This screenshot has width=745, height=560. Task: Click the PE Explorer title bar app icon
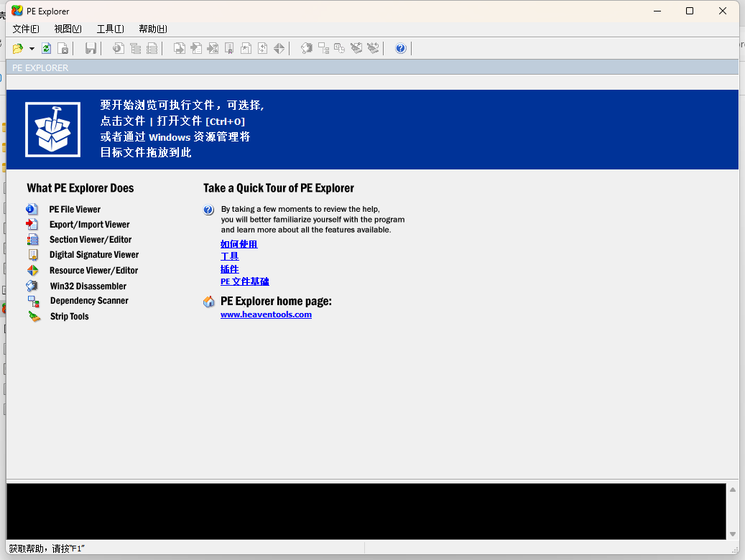[x=17, y=11]
